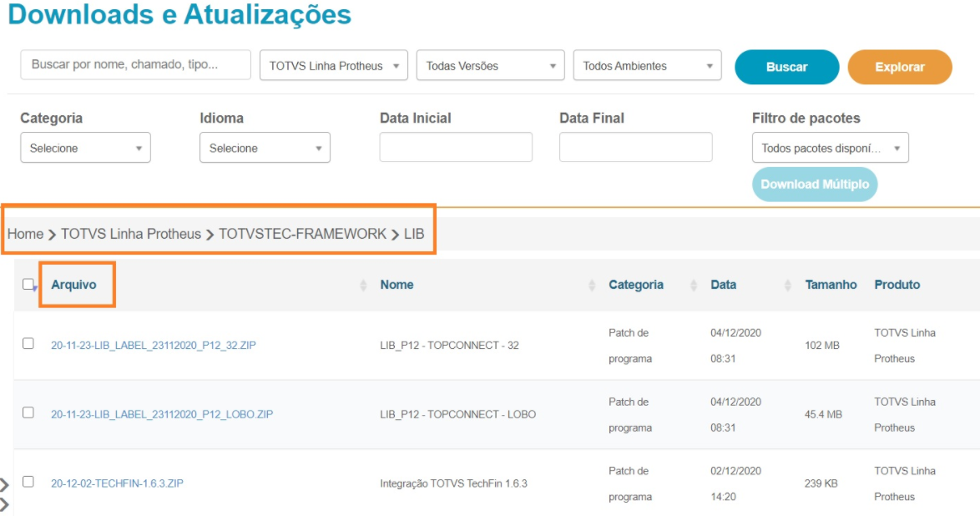Open Categoria Selecione dropdown

(86, 148)
